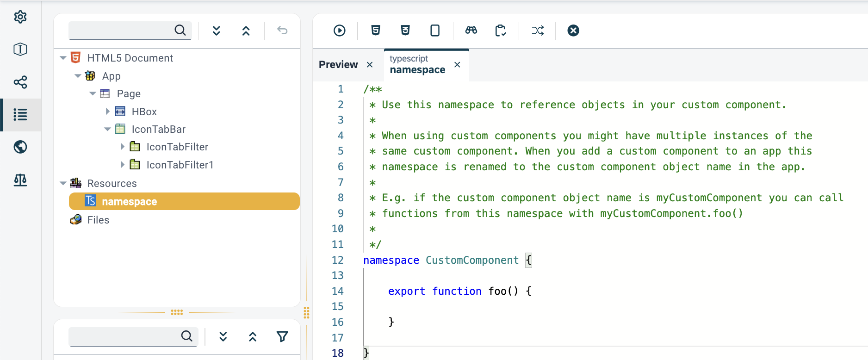
Task: Open the text cursor sidebar panel
Action: pos(20,49)
